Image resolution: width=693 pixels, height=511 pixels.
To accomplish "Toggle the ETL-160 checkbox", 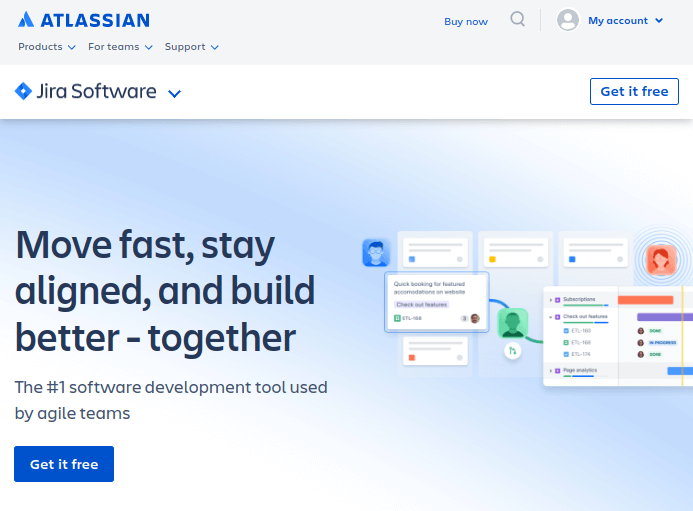I will coord(566,330).
